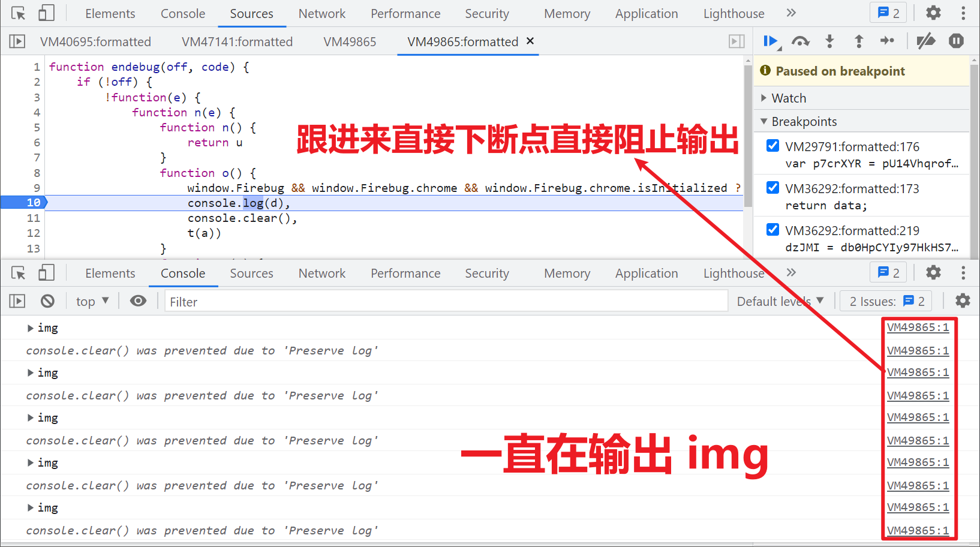Step into next function call
This screenshot has height=547, width=980.
click(x=829, y=41)
